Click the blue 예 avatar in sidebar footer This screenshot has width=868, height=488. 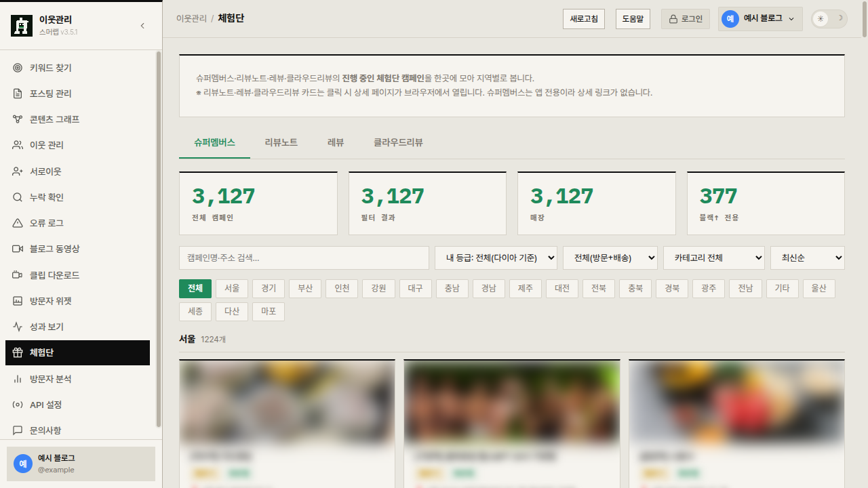pos(23,464)
